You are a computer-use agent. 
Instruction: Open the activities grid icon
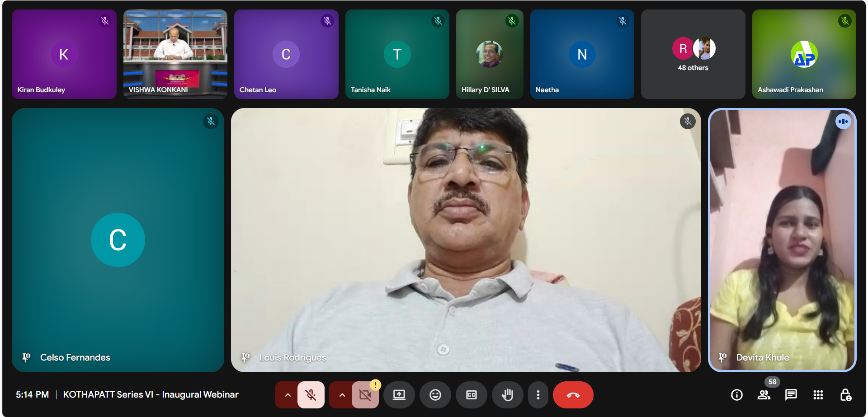tap(818, 395)
